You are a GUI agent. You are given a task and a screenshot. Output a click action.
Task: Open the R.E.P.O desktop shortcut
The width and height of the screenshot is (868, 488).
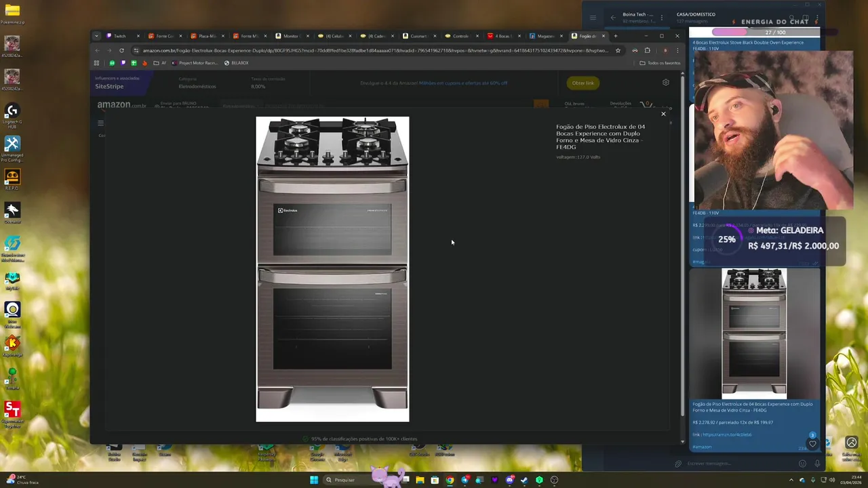pyautogui.click(x=12, y=180)
